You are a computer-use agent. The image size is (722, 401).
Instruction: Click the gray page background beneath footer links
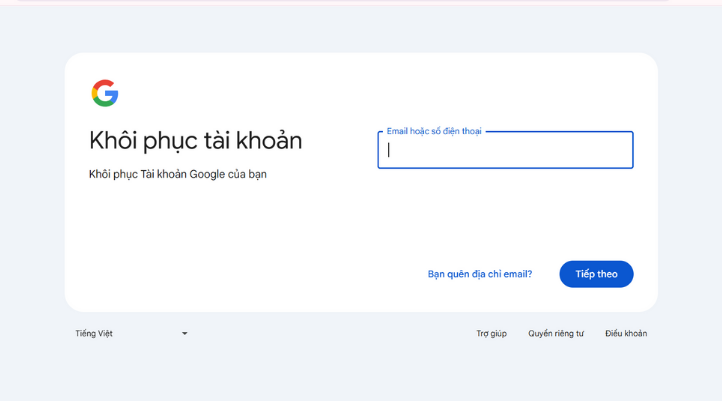click(x=360, y=375)
